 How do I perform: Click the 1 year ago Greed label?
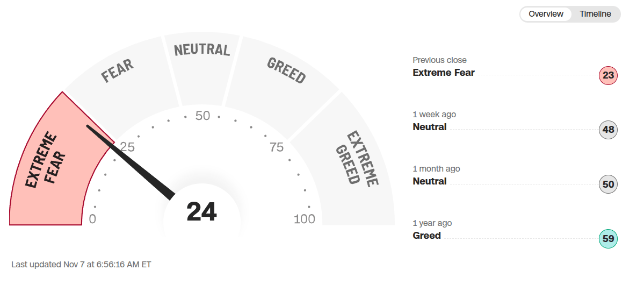click(427, 236)
